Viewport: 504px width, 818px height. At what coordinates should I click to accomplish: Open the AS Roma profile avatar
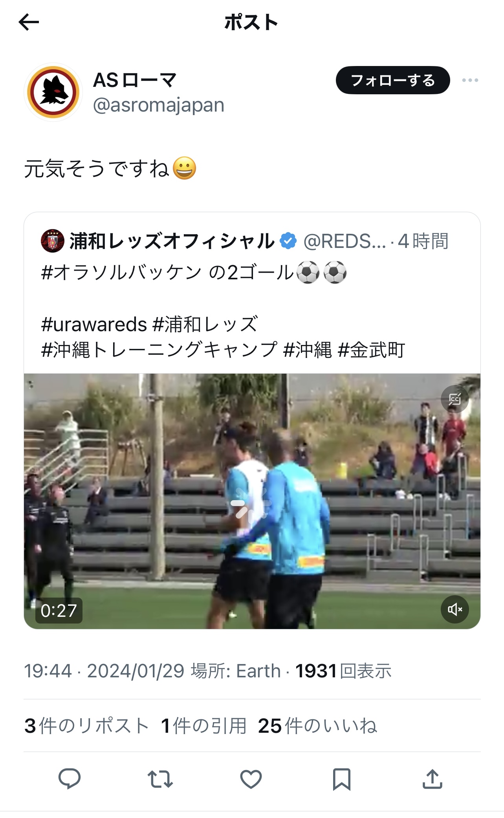pyautogui.click(x=53, y=92)
